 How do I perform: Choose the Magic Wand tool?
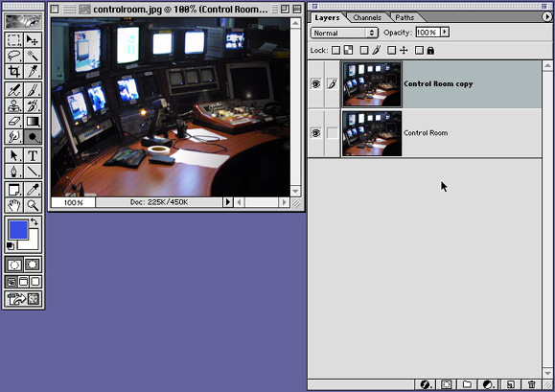coord(33,56)
